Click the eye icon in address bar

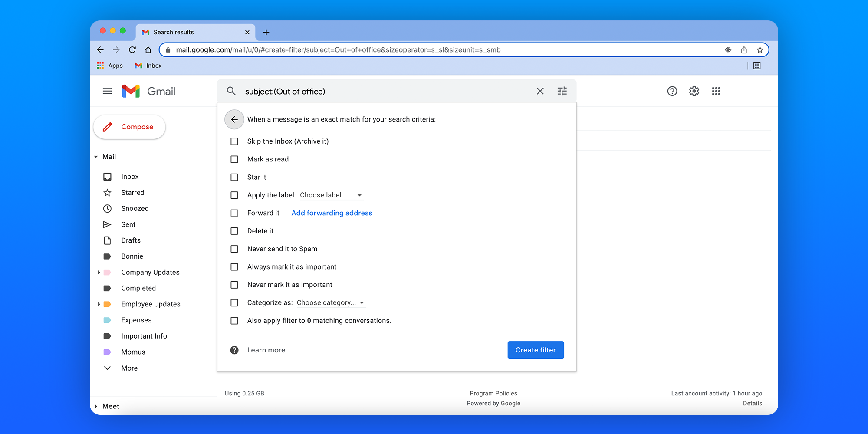pos(728,50)
